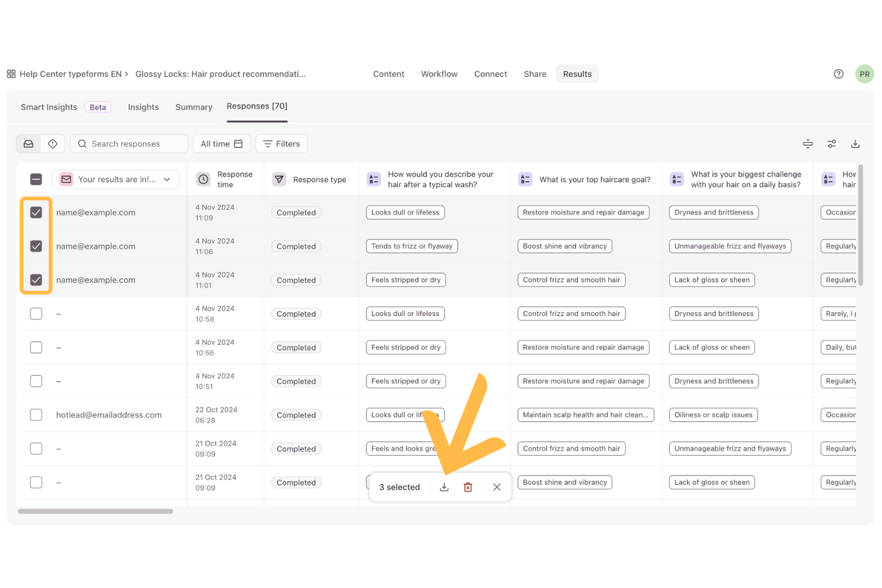This screenshot has width=882, height=588.
Task: View the Summary tab
Action: tap(194, 107)
